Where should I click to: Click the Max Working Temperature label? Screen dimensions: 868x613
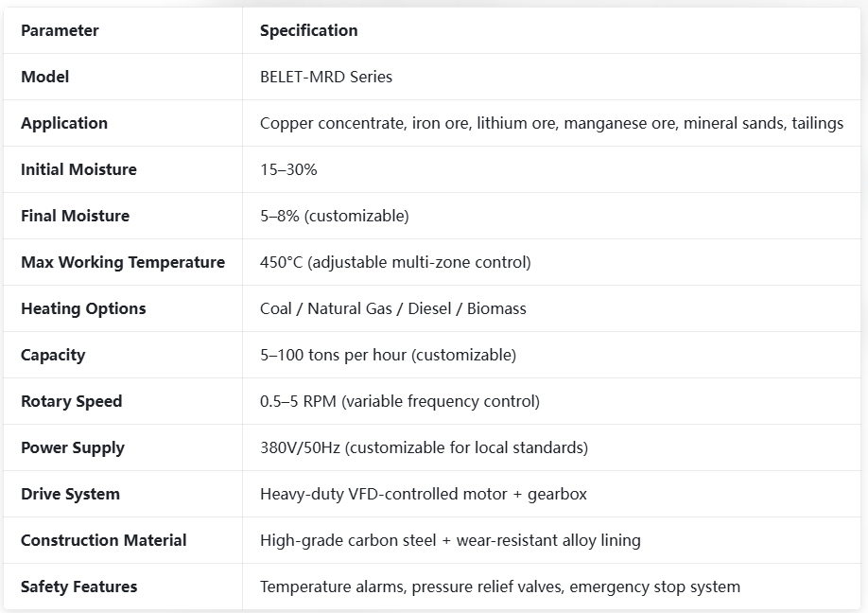point(123,262)
